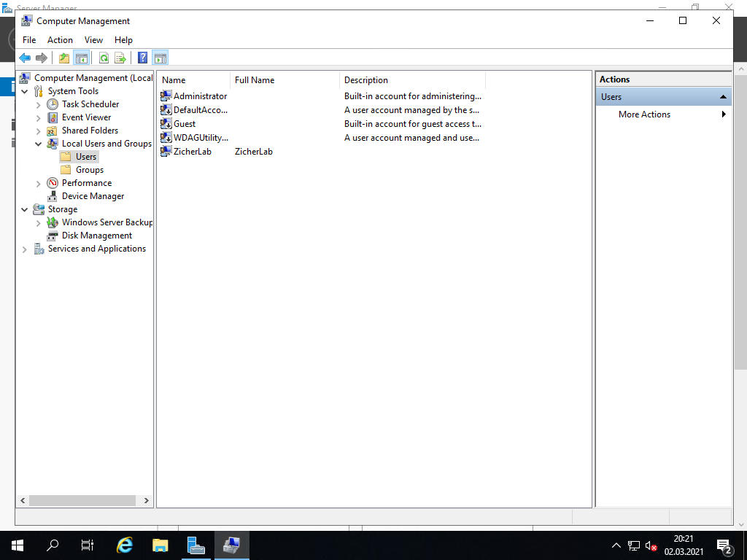Click More Actions in Actions pane

point(644,114)
